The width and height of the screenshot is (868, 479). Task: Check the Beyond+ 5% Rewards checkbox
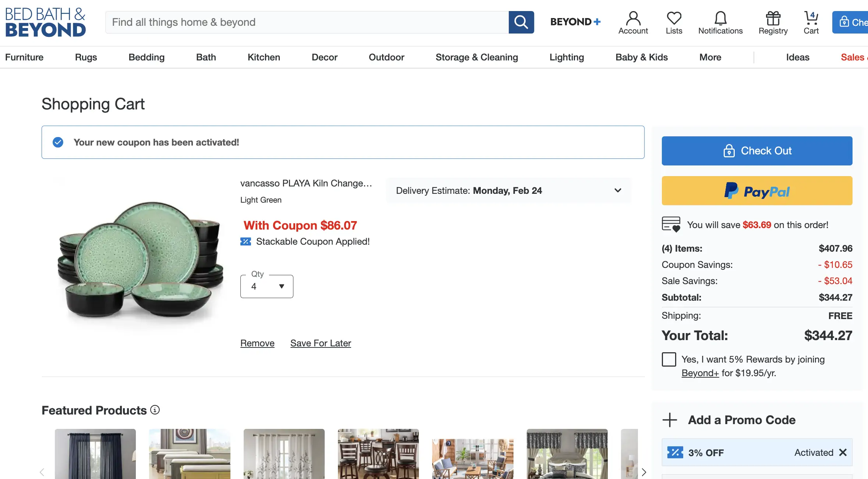(669, 359)
